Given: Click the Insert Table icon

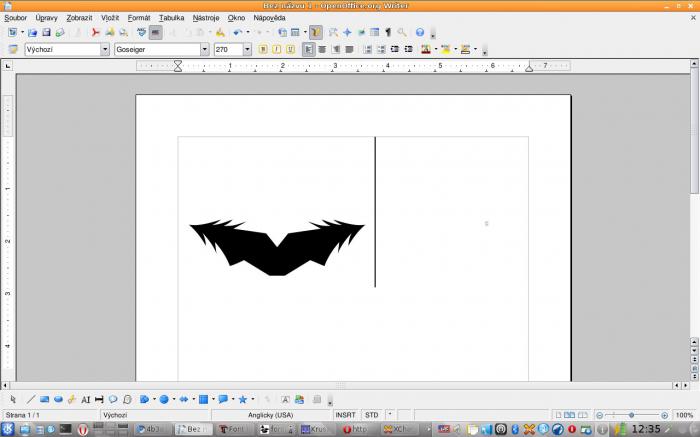Looking at the screenshot, I should (295, 33).
